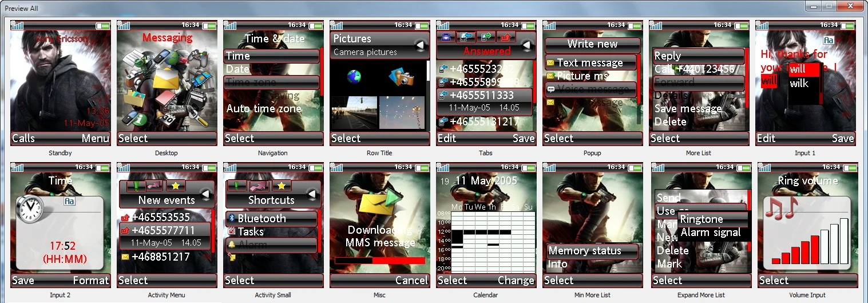Click Cancel softkey in Misc preview

click(411, 280)
